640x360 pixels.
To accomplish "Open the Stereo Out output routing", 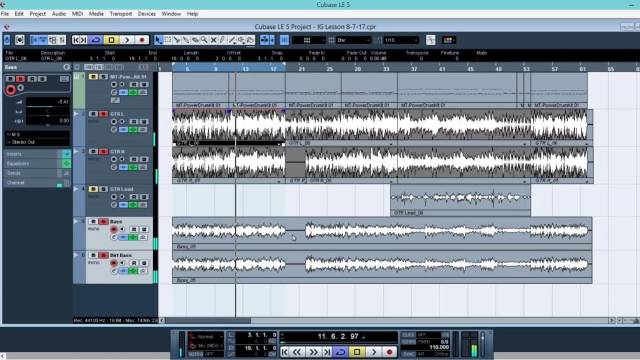I will (37, 142).
